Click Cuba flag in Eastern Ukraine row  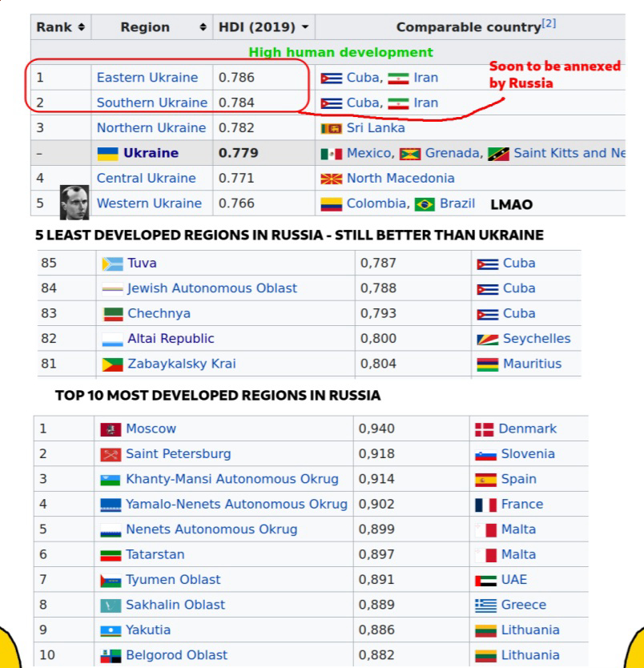tap(332, 78)
